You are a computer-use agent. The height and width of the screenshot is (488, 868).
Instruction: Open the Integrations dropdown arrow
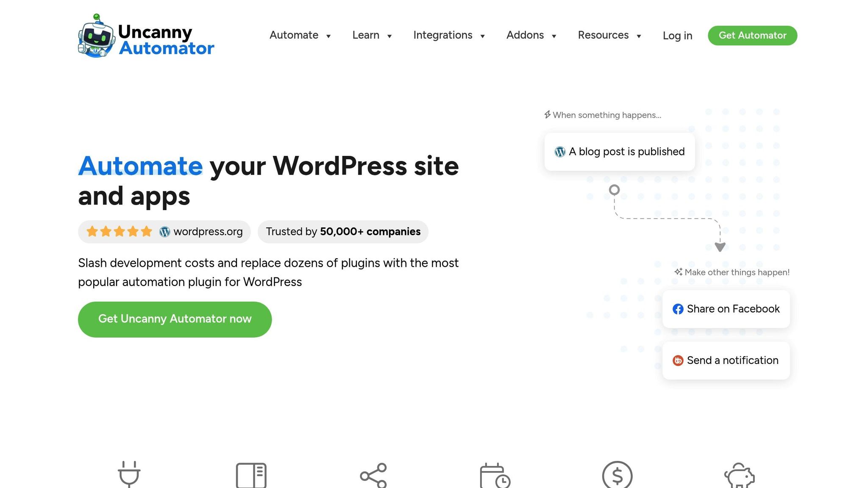[482, 36]
